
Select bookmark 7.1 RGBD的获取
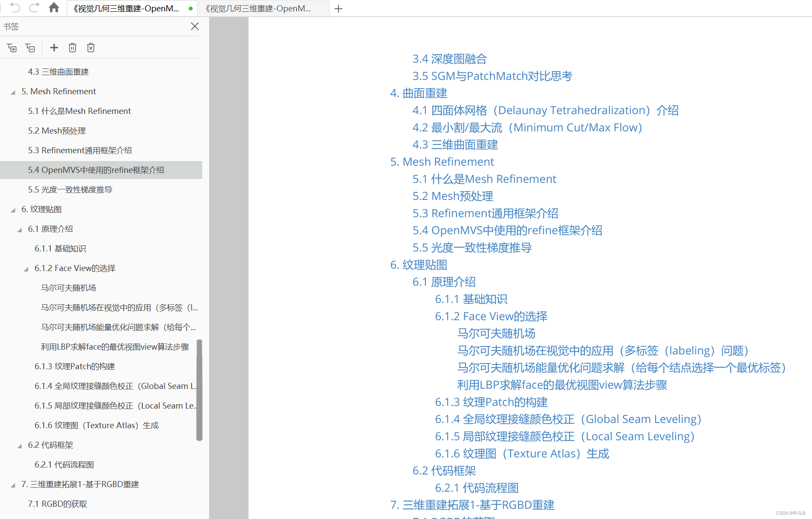point(58,504)
